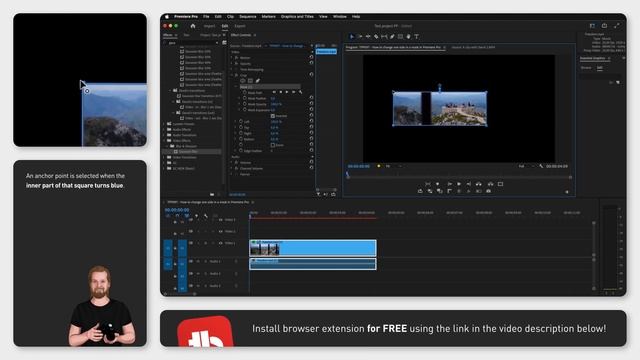Viewport: 640px width, 360px height.
Task: Enable the Zoom checkbox under Crop
Action: pos(273,145)
